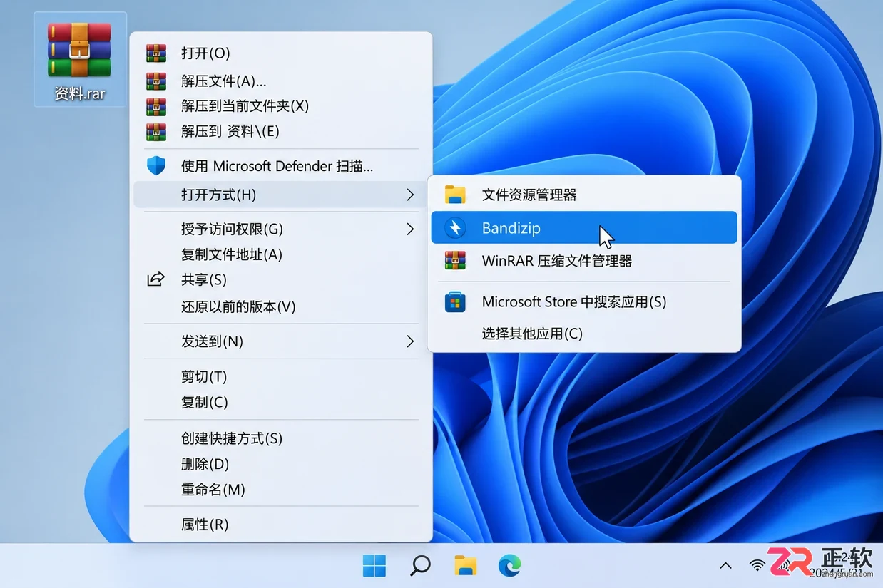883x588 pixels.
Task: Click the Microsoft Defender shield icon
Action: pyautogui.click(x=155, y=166)
